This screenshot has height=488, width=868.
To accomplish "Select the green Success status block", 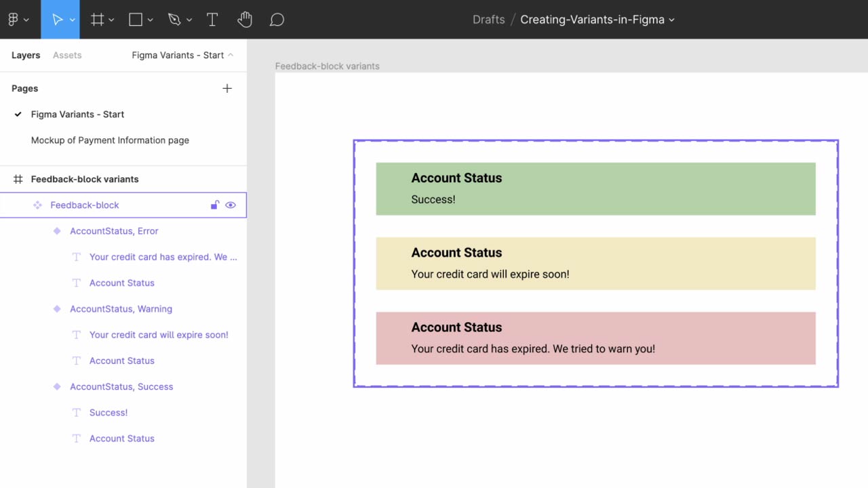I will 595,188.
